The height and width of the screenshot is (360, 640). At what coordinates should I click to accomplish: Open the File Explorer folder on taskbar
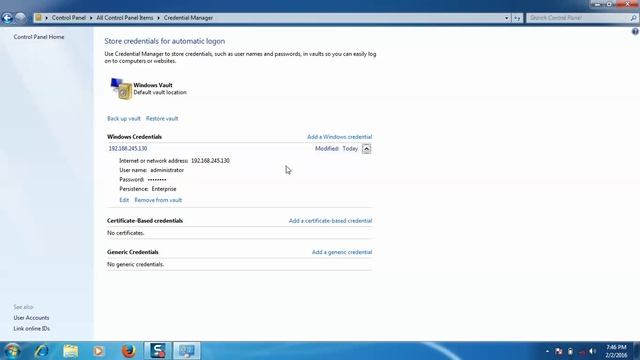(x=71, y=351)
